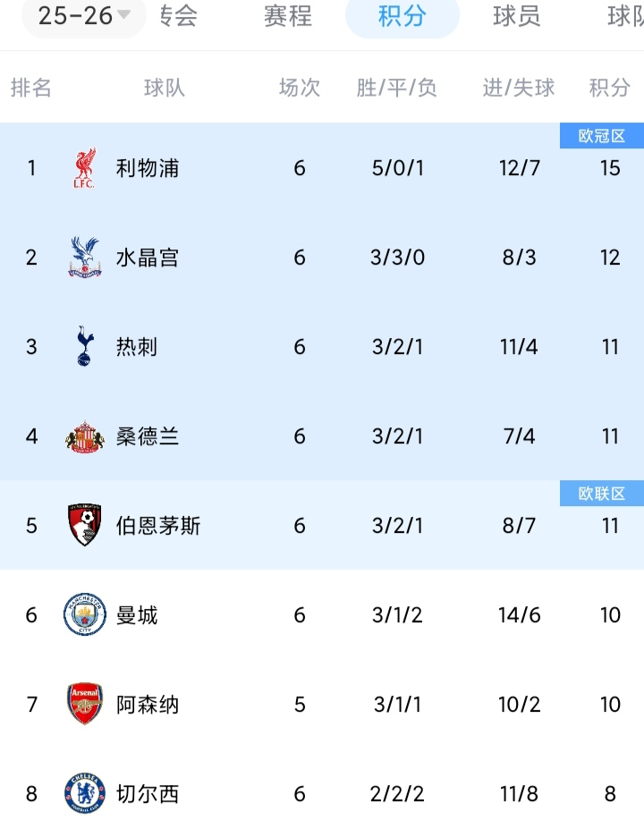The width and height of the screenshot is (644, 837).
Task: Click the Manchester City badge
Action: (x=85, y=615)
